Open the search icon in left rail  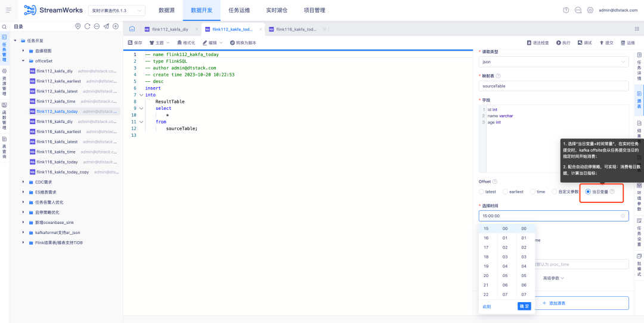click(5, 26)
